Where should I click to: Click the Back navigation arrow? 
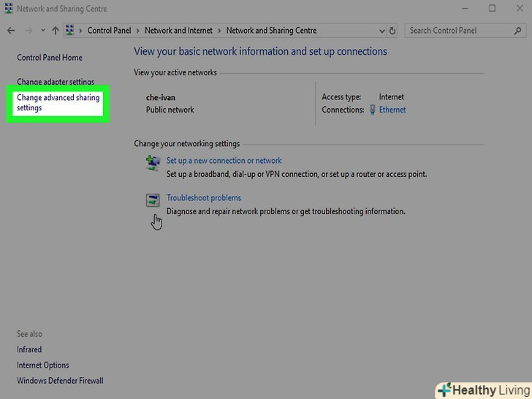tap(10, 31)
